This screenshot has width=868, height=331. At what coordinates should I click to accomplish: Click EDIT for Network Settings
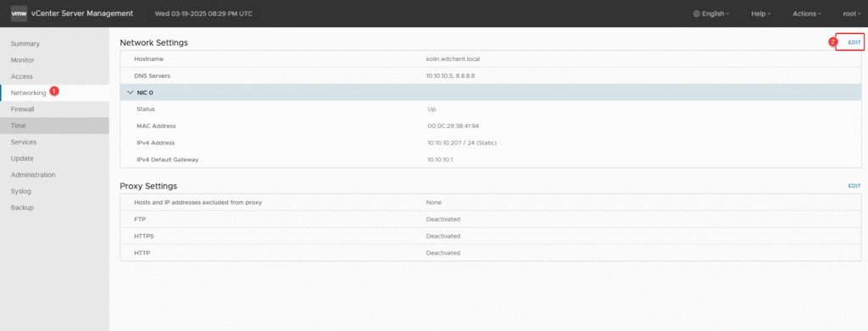coord(854,42)
